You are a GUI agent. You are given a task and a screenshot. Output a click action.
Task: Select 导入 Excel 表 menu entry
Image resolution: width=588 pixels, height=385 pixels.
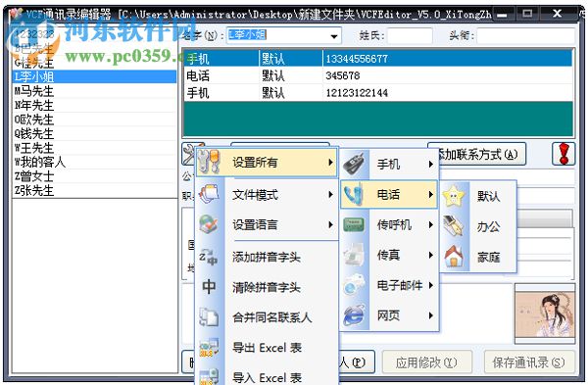tap(266, 377)
